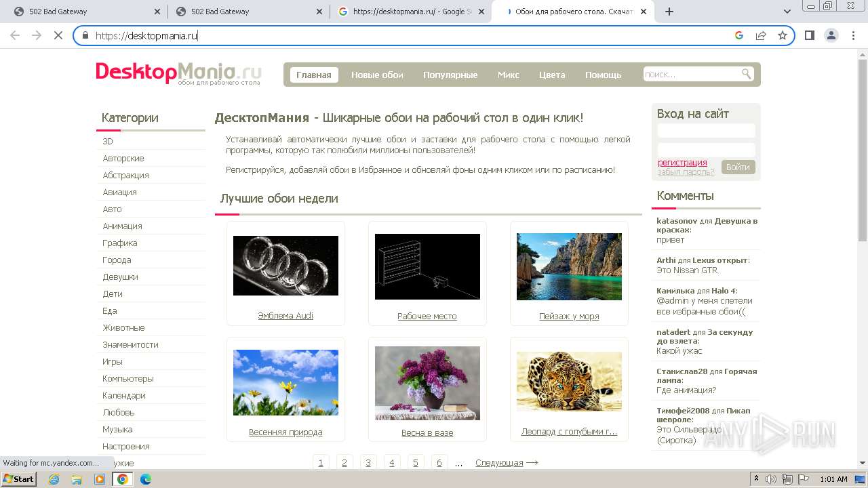
Task: Open the регистрация link
Action: click(682, 163)
